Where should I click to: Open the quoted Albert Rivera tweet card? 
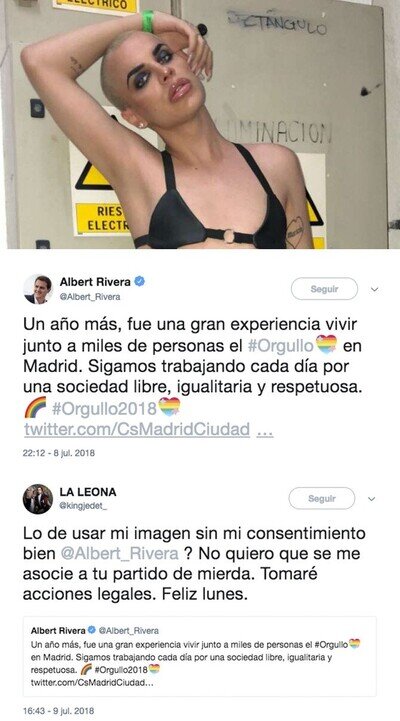pos(200,656)
